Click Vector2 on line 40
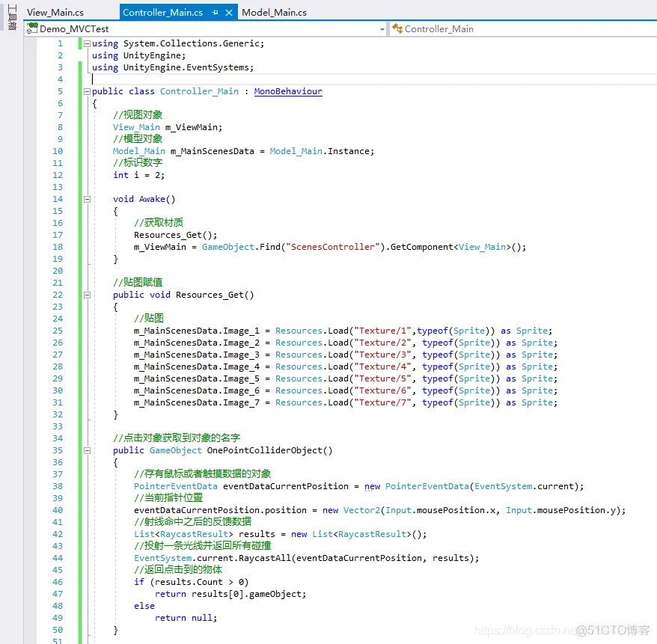657x644 pixels. point(361,510)
